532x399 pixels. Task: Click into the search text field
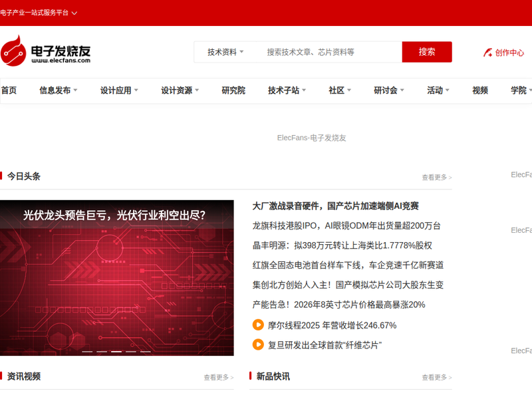coord(329,52)
